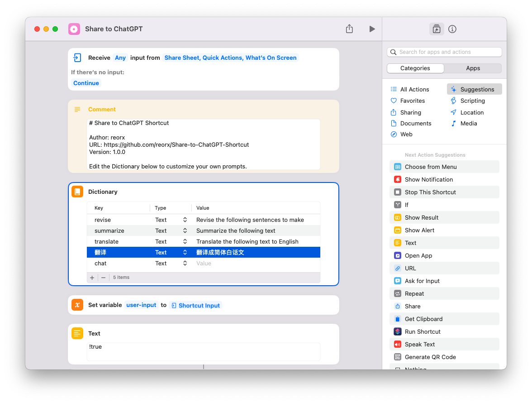Add the Ask for Input action
Image resolution: width=532 pixels, height=403 pixels.
[444, 281]
